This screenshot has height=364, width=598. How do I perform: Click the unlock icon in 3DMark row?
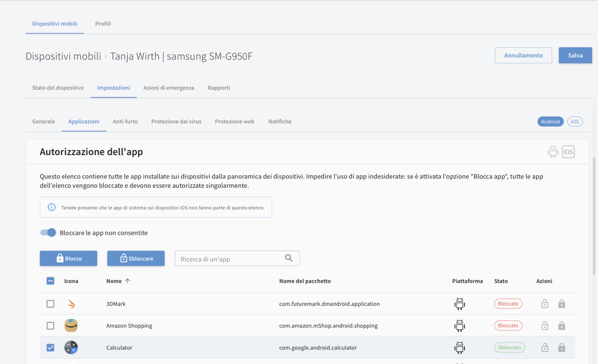coord(544,304)
